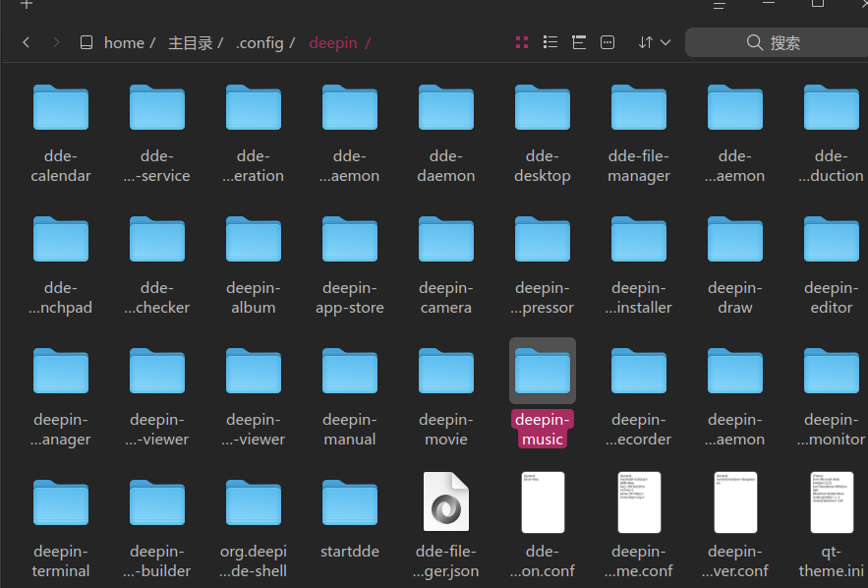
Task: Select the startdde folder
Action: 350,519
